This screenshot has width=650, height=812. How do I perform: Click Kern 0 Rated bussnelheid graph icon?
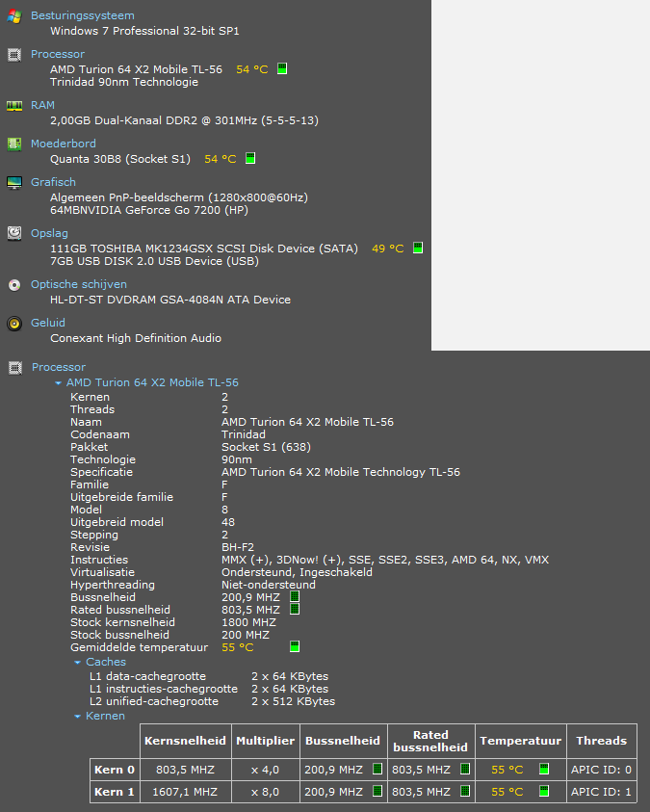[465, 769]
